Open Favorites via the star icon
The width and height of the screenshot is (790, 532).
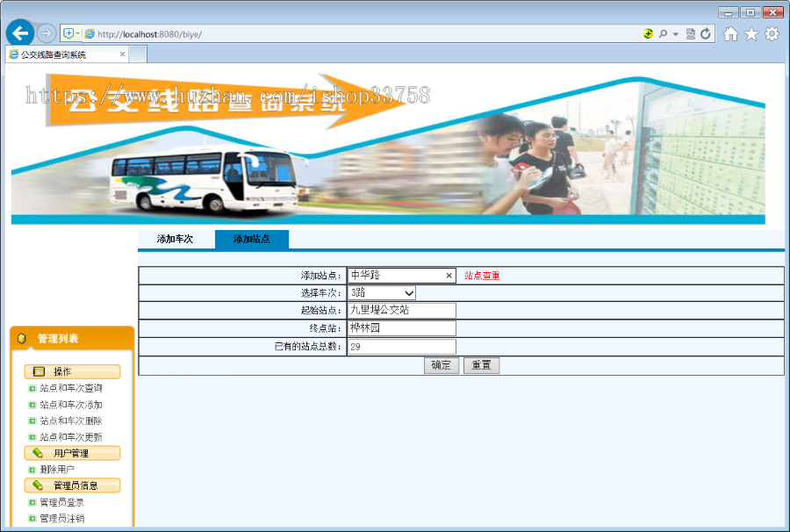(751, 32)
